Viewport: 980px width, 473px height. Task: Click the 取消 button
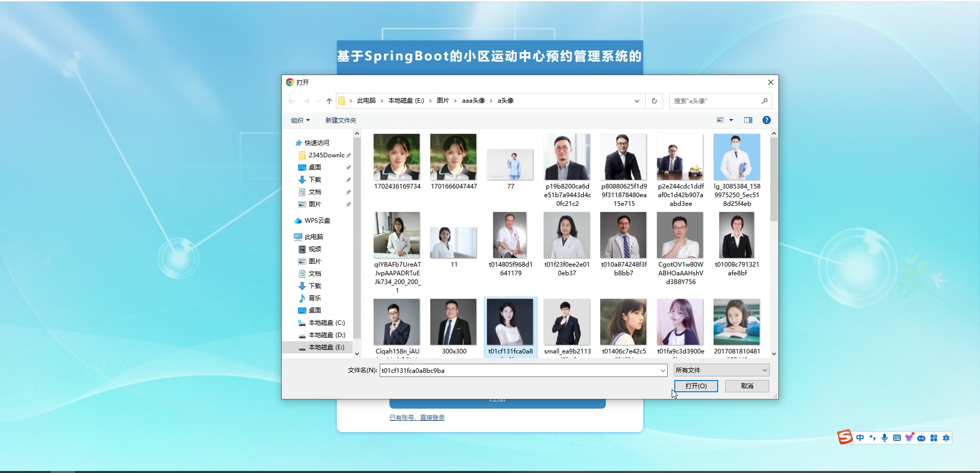pyautogui.click(x=747, y=386)
